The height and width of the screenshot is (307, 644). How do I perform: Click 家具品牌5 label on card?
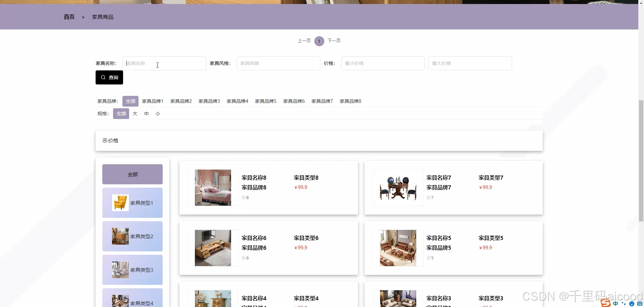click(439, 248)
